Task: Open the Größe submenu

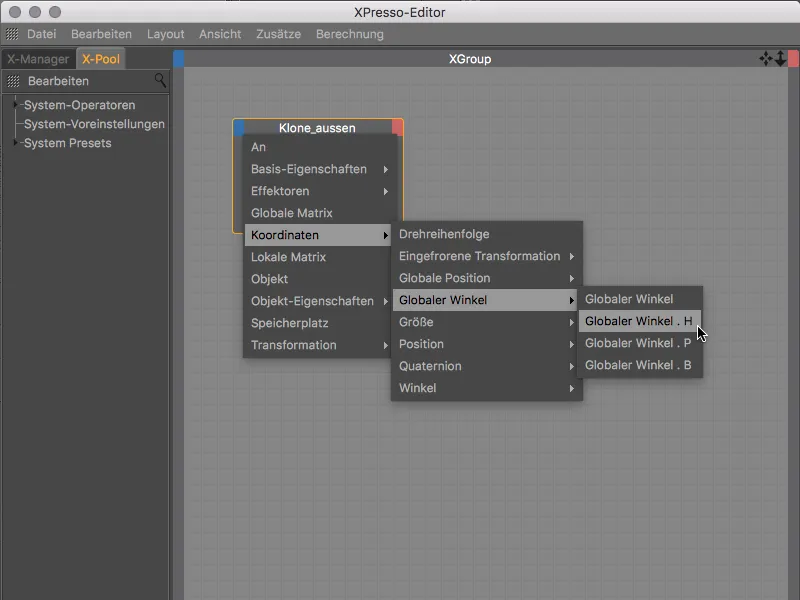Action: coord(487,322)
